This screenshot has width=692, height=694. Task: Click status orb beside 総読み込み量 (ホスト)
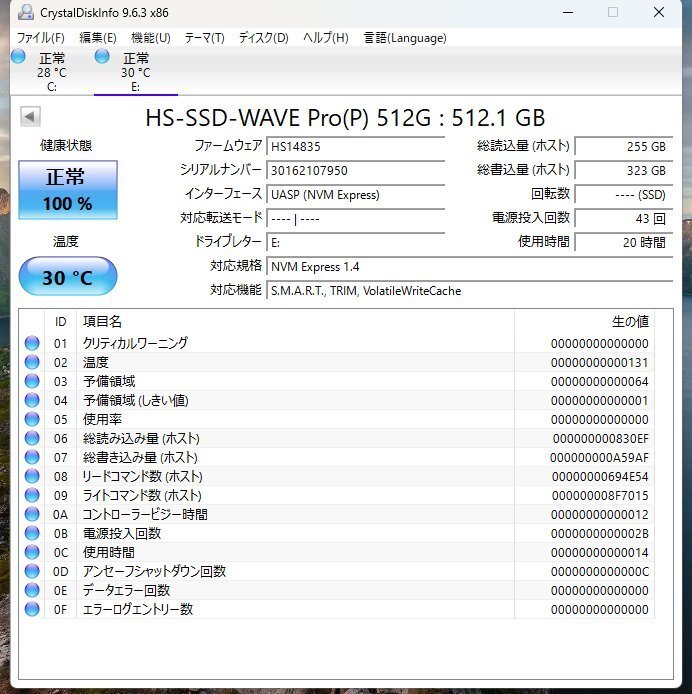(x=32, y=438)
